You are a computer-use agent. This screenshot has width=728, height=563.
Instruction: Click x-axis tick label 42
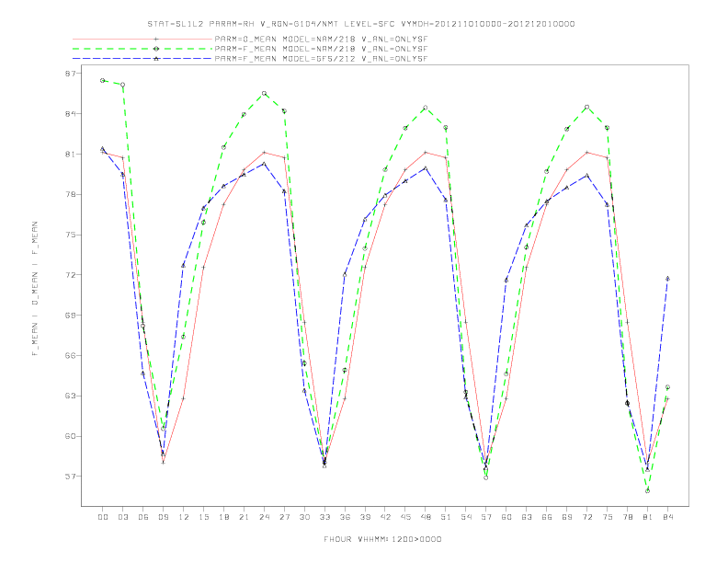(385, 517)
